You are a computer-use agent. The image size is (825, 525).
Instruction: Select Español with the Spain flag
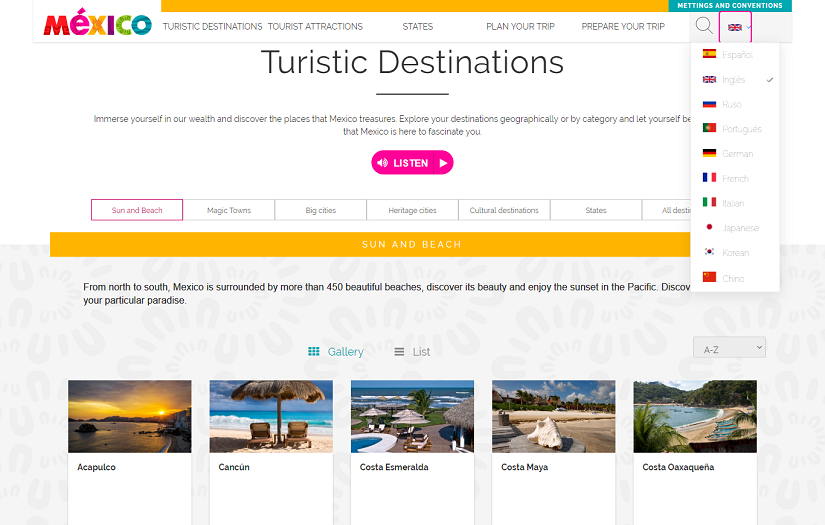tap(735, 55)
